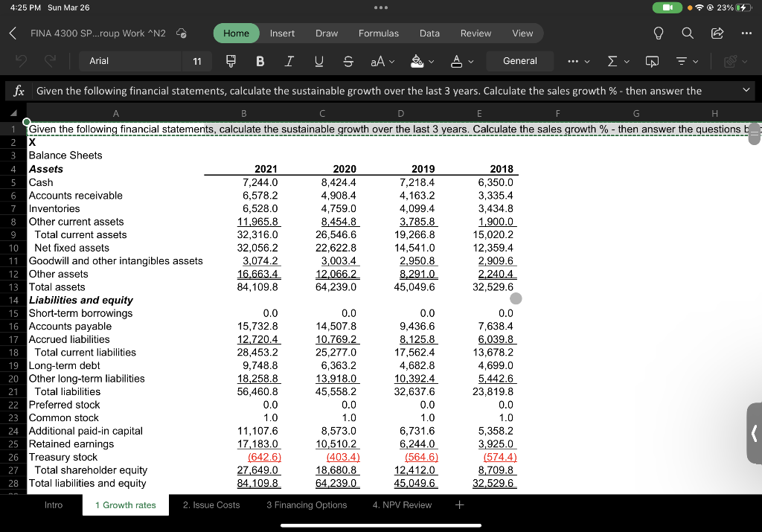This screenshot has width=762, height=532.
Task: Switch to the Formulas ribbon tab
Action: pos(378,33)
